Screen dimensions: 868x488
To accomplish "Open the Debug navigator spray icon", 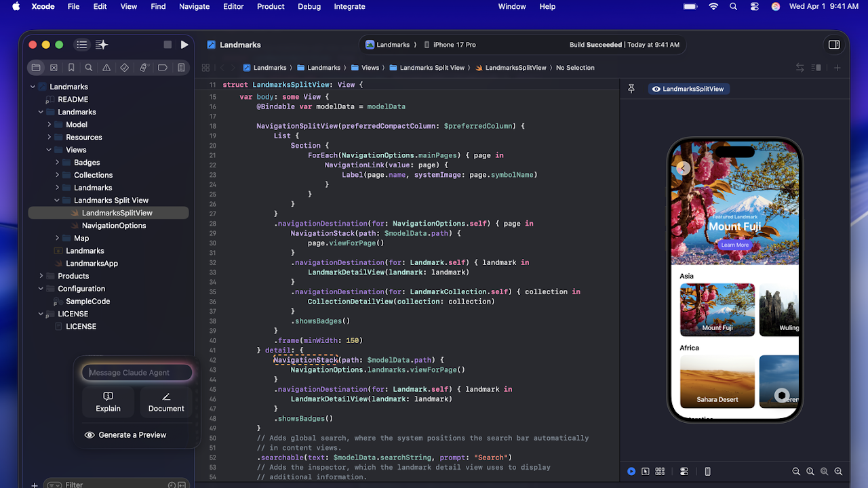I will (143, 68).
